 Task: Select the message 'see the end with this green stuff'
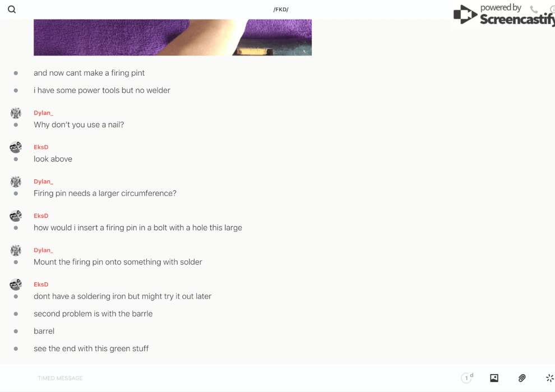click(x=91, y=348)
